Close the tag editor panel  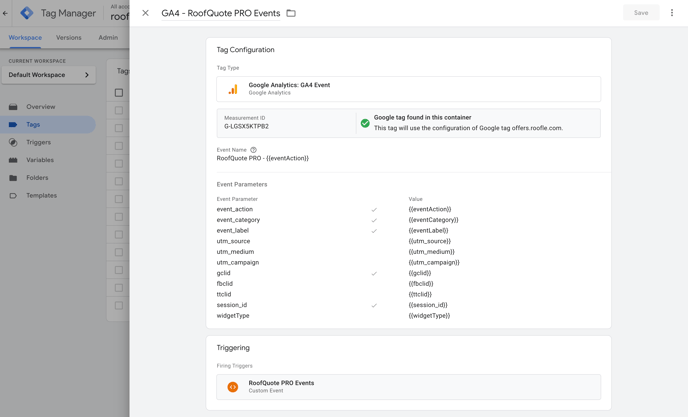point(145,13)
